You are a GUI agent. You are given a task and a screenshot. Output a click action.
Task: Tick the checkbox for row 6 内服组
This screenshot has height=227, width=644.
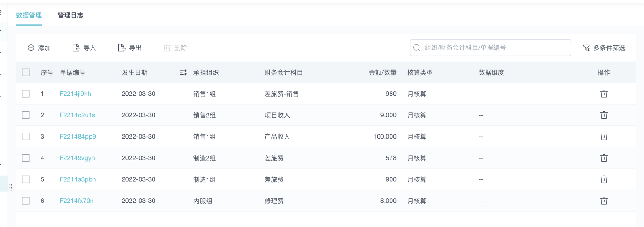click(26, 201)
